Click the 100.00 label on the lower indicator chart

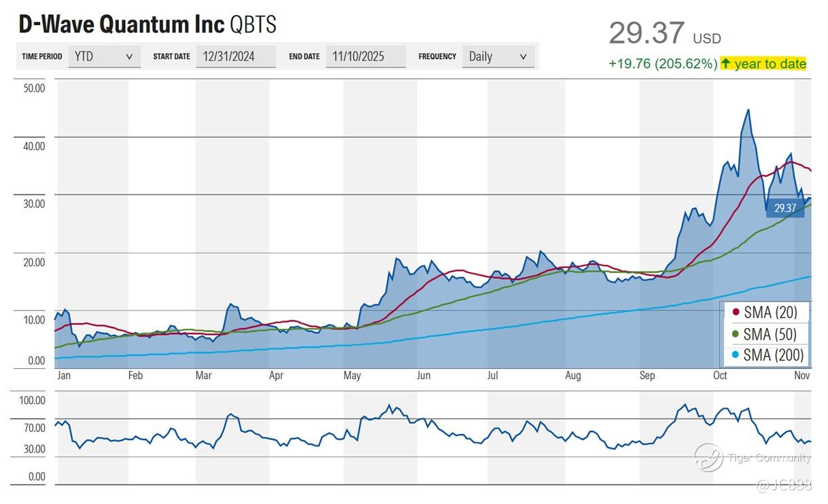[x=32, y=401]
